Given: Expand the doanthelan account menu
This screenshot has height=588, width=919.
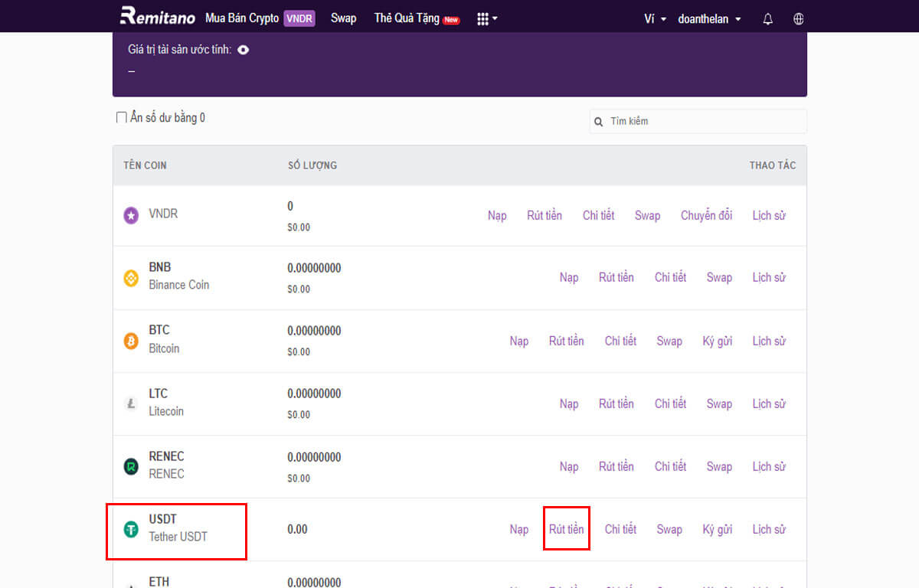Looking at the screenshot, I should [709, 19].
